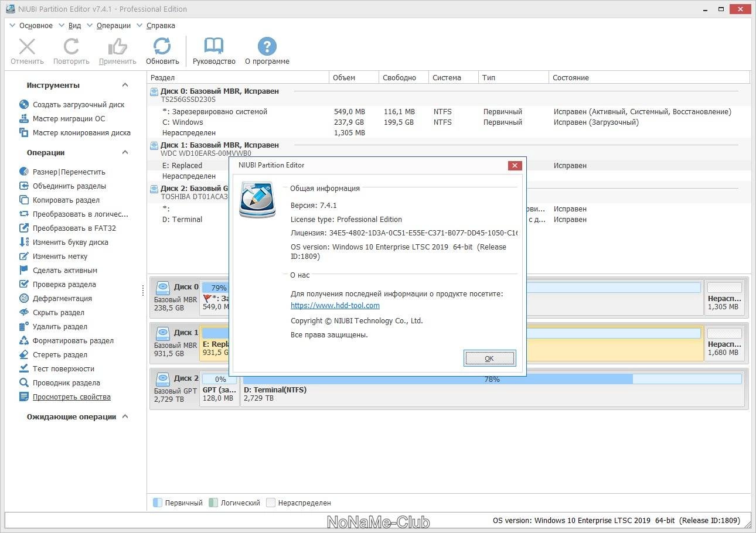Select Создать загрузочный диск tool
Image resolution: width=756 pixels, height=533 pixels.
pyautogui.click(x=79, y=105)
